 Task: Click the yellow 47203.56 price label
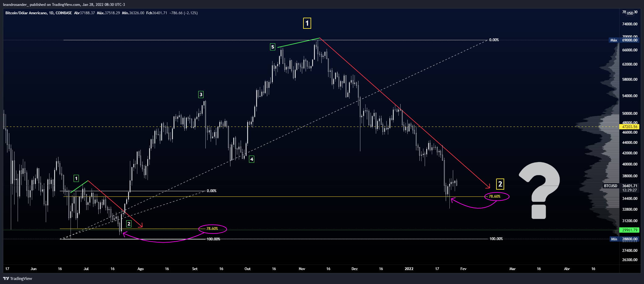pyautogui.click(x=630, y=127)
